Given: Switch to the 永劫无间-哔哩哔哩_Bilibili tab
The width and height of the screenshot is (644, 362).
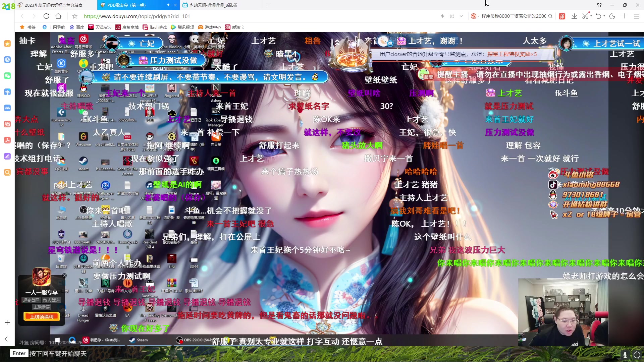Looking at the screenshot, I should 221,5.
